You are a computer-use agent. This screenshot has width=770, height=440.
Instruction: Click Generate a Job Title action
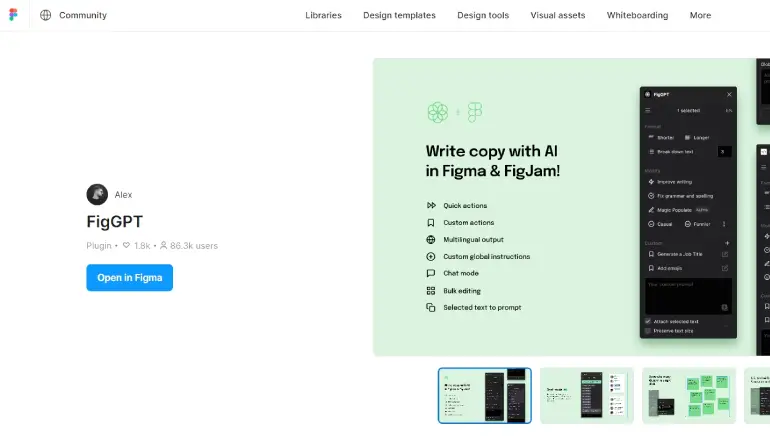click(x=675, y=254)
